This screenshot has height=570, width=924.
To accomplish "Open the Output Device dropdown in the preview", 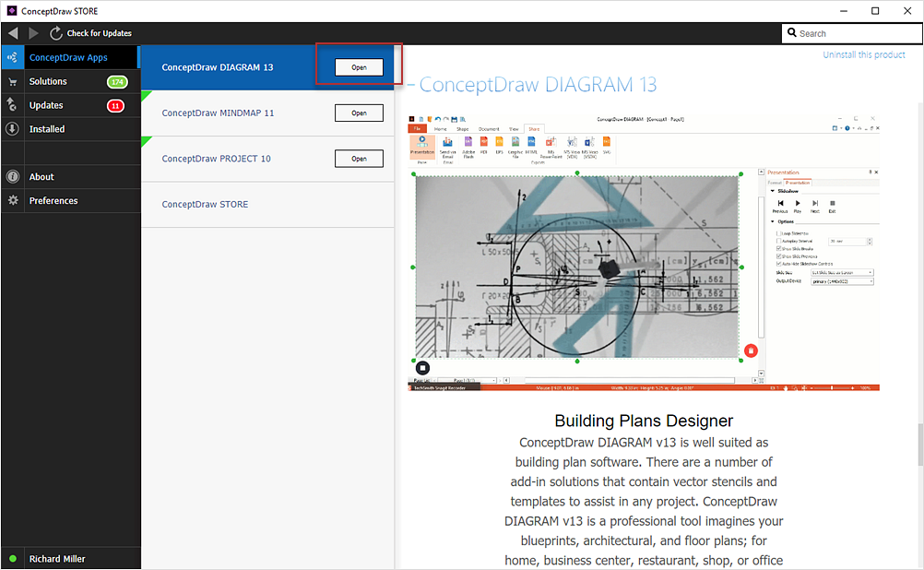I will [842, 281].
